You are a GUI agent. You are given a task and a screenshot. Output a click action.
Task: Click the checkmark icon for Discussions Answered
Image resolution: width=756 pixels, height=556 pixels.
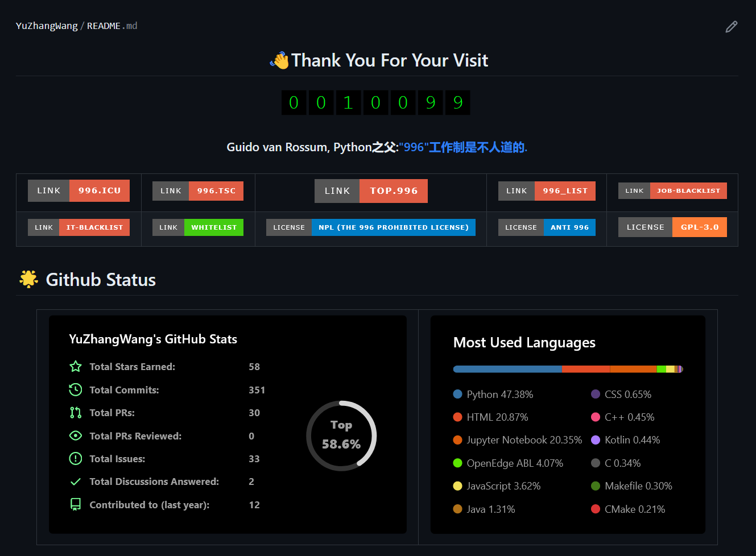[75, 482]
